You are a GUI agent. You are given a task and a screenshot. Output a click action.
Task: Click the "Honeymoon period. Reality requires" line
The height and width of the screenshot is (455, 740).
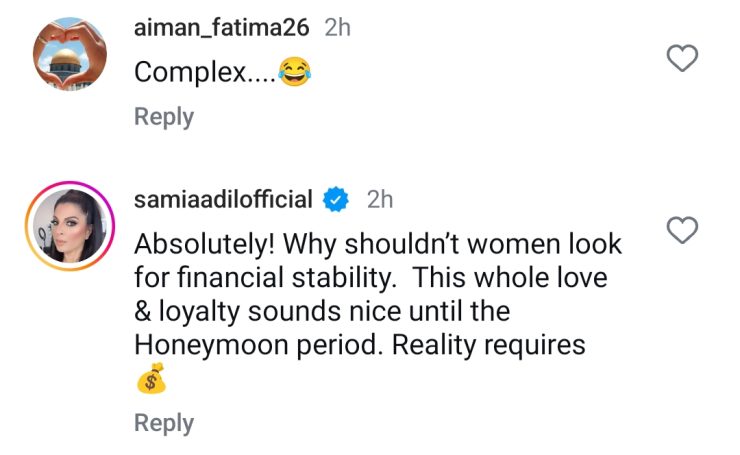[x=358, y=345]
